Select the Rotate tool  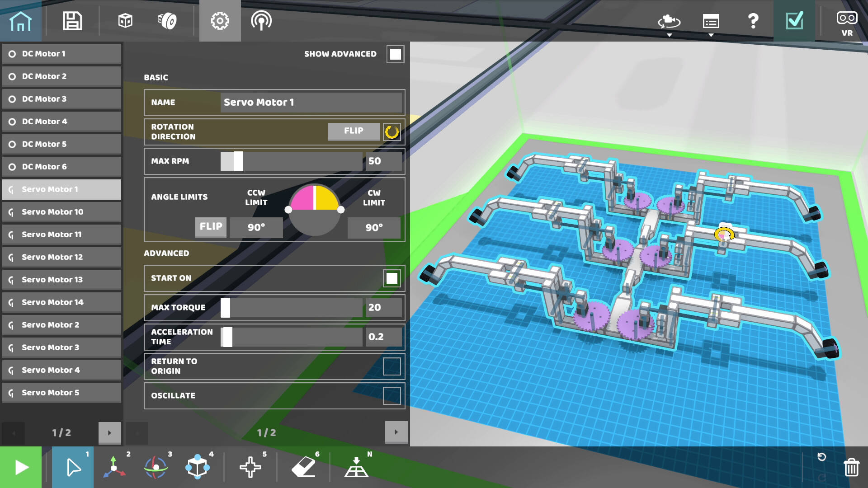156,467
